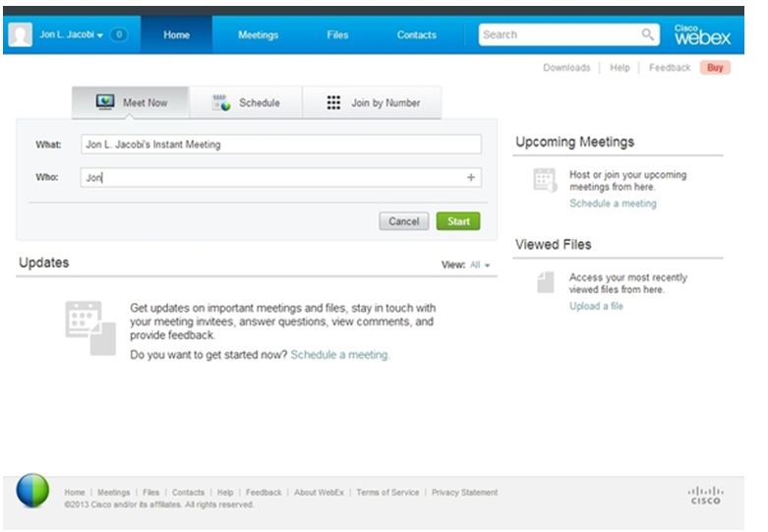Go to the Home tab
Viewport: 768px width, 532px height.
pos(176,34)
